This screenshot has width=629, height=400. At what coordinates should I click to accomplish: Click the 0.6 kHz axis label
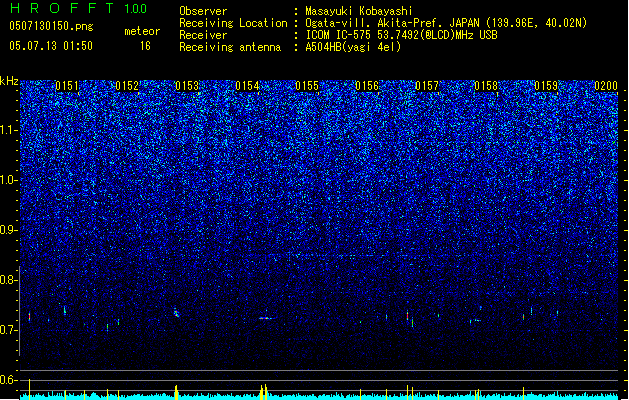click(9, 380)
